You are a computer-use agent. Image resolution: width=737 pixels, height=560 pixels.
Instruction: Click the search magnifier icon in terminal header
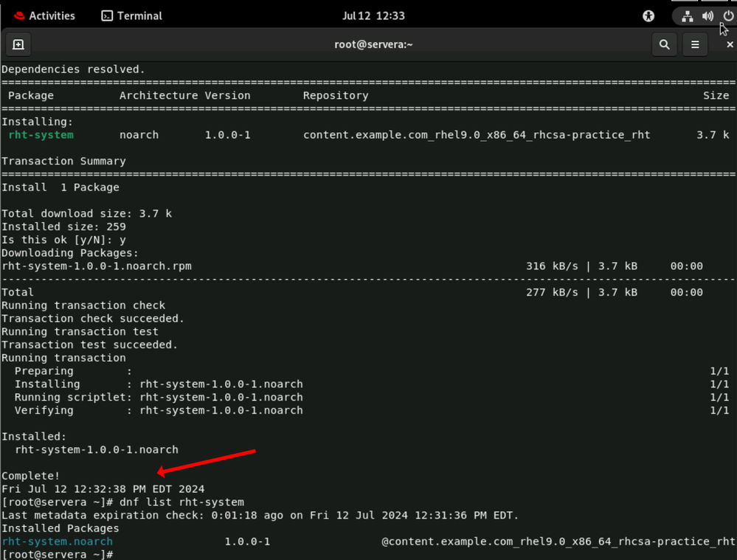664,45
